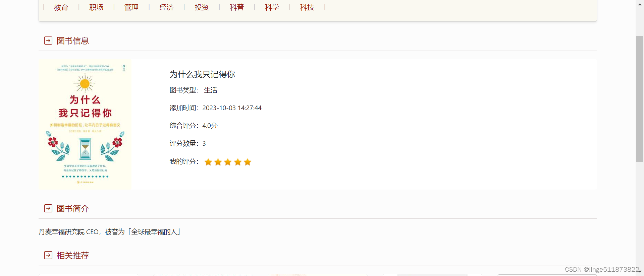
Task: Open the 科学 category
Action: (272, 7)
